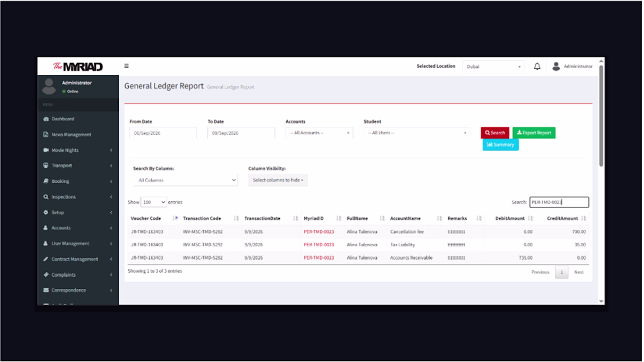Click the Correspondence envelope icon
The height and width of the screenshot is (362, 644).
[46, 290]
